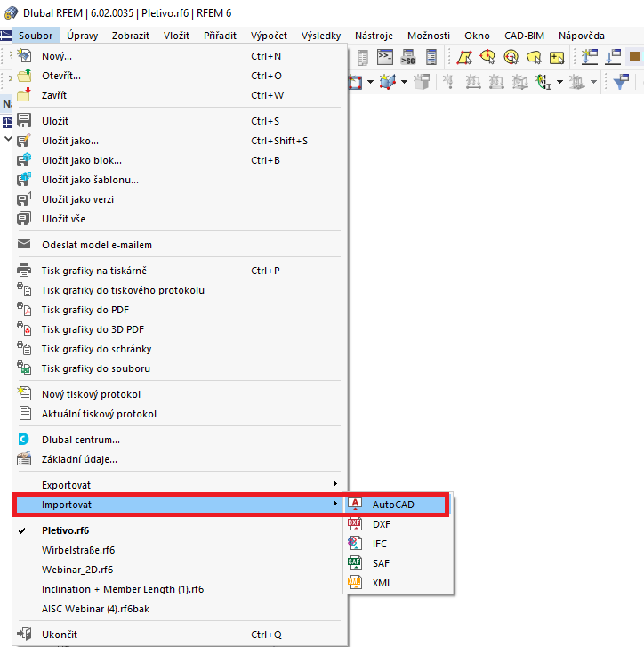Choose Nový tiskový protokol
644x647 pixels.
coord(180,394)
